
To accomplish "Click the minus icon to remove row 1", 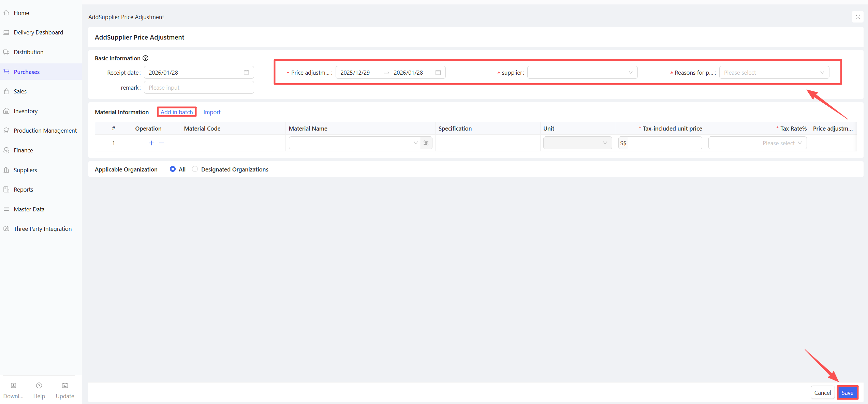I will coord(162,143).
